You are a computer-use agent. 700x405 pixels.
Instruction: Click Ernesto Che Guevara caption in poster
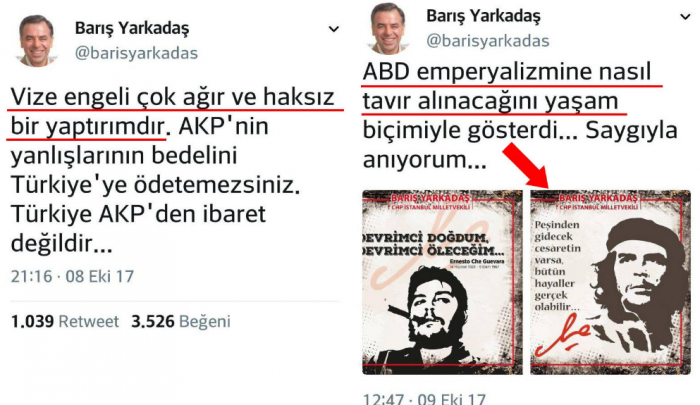tap(477, 261)
